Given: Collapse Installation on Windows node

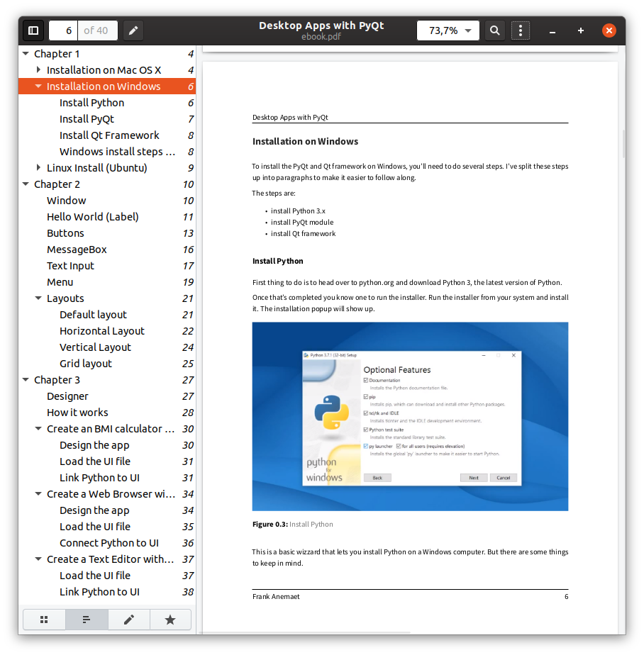Looking at the screenshot, I should point(38,86).
